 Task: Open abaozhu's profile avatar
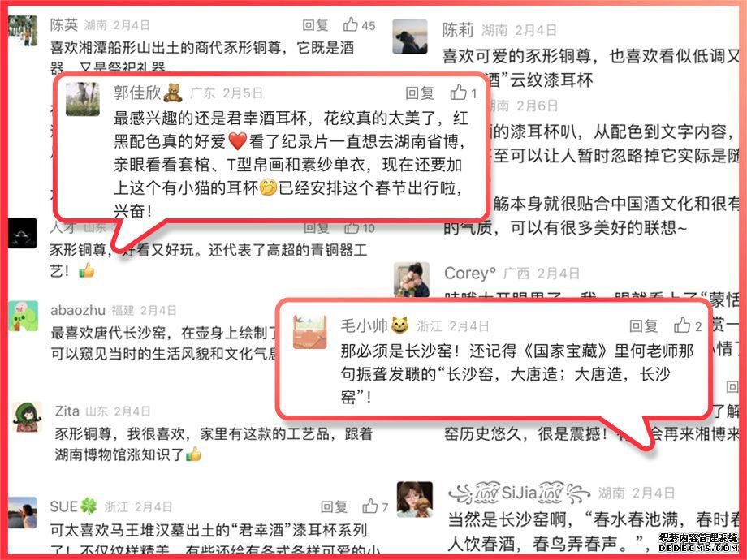(x=23, y=316)
